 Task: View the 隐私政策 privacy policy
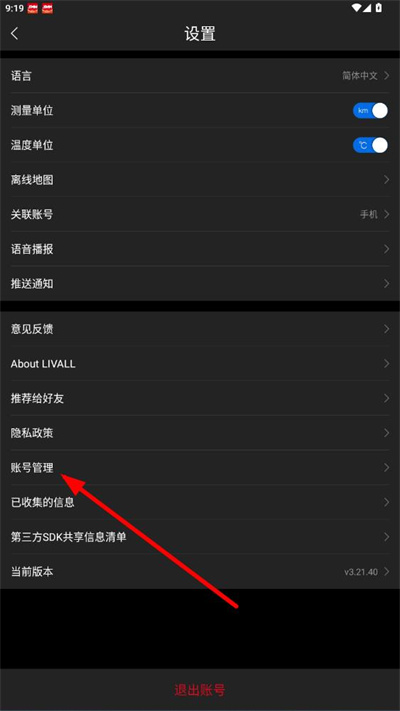point(200,433)
